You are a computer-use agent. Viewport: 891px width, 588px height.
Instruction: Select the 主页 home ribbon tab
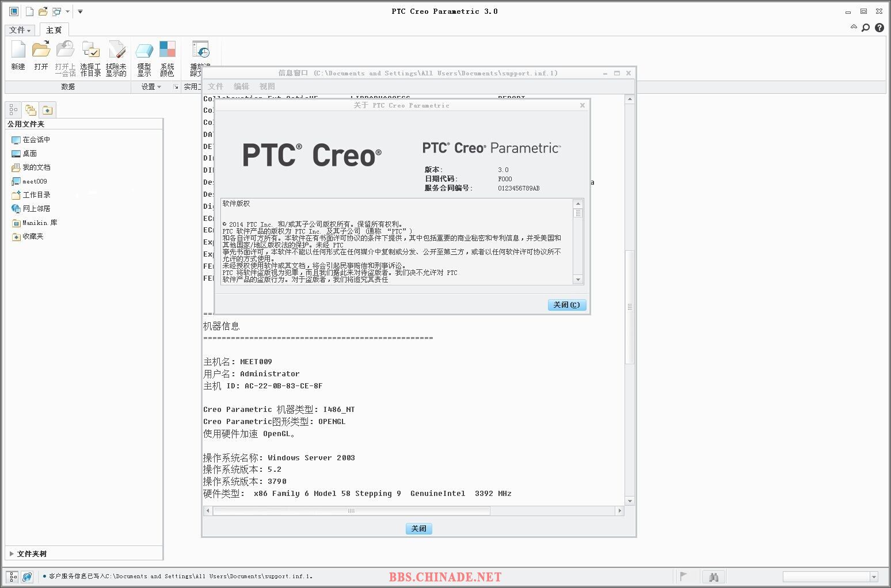click(54, 30)
